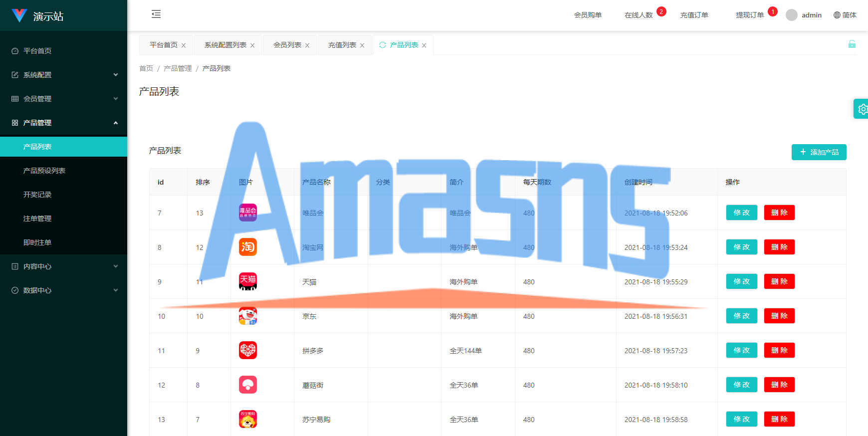The image size is (868, 436).
Task: Close the 系统配置列表 tab
Action: point(252,45)
